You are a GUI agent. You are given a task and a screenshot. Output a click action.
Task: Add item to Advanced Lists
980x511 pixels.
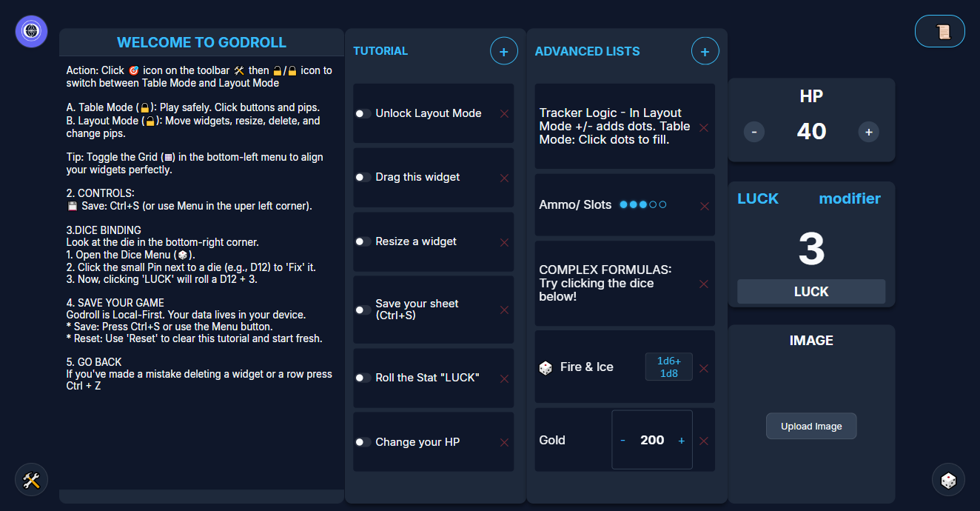pos(705,52)
